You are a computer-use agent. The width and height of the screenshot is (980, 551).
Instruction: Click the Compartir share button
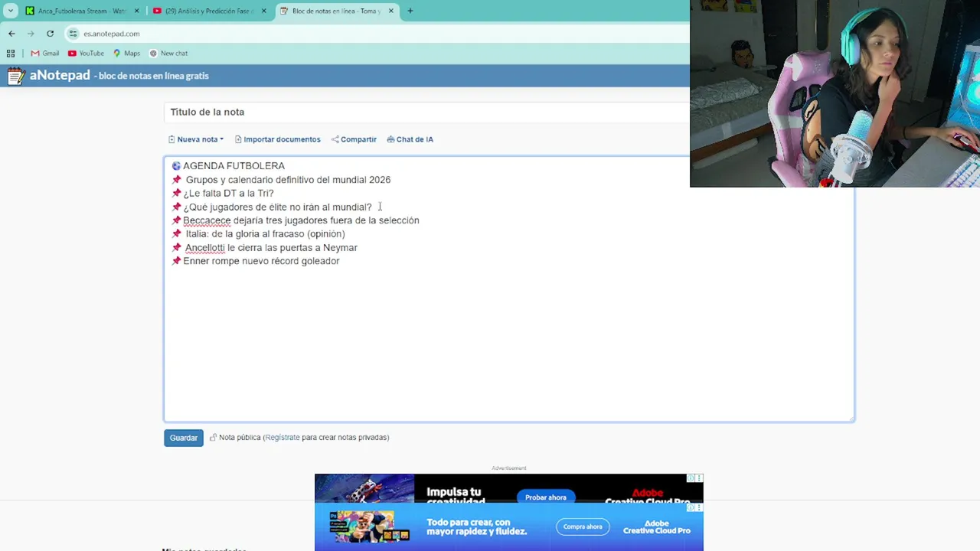pyautogui.click(x=354, y=139)
